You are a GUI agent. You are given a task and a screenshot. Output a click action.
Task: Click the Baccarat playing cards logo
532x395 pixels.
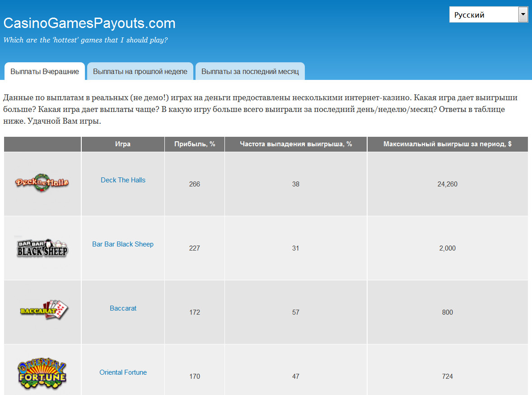(42, 311)
